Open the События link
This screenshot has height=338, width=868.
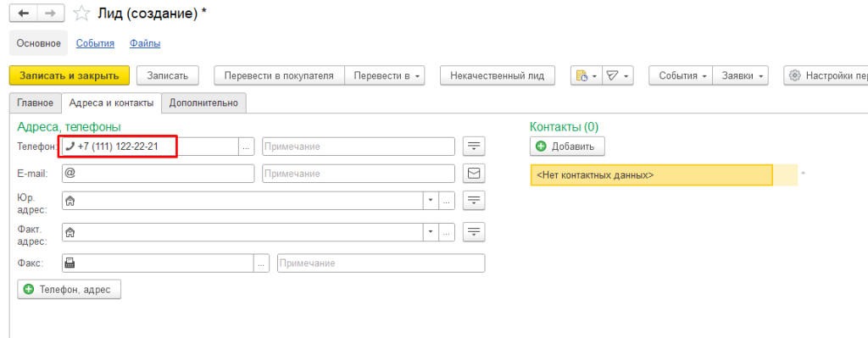[95, 43]
